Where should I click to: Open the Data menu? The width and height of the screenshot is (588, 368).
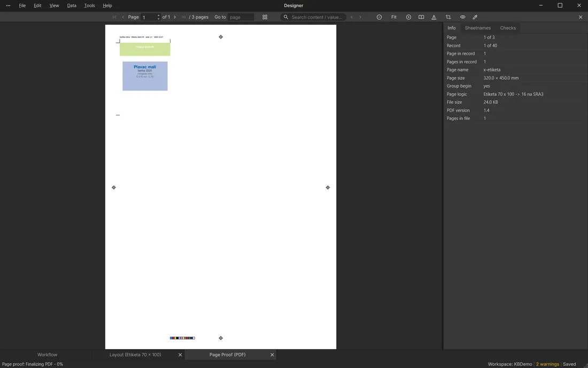(72, 6)
